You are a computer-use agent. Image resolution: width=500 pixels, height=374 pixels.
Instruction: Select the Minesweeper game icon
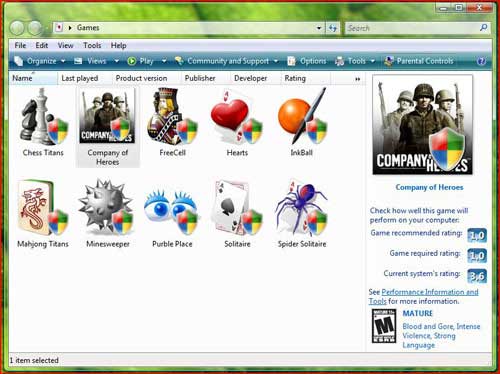click(x=107, y=208)
